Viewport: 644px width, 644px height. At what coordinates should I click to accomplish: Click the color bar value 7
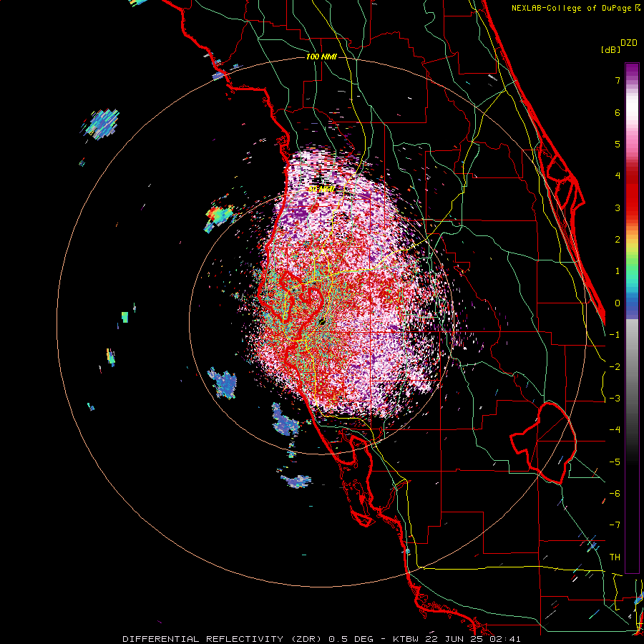618,80
